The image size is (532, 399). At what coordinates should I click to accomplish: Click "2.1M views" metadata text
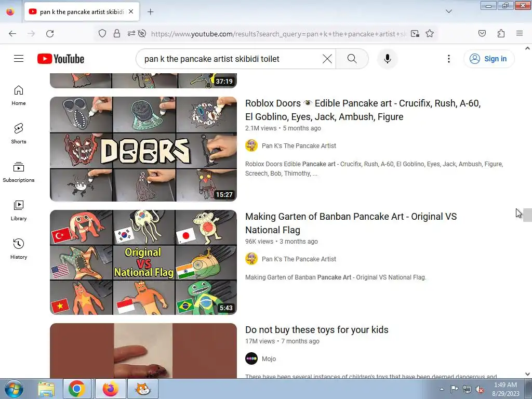(x=261, y=128)
